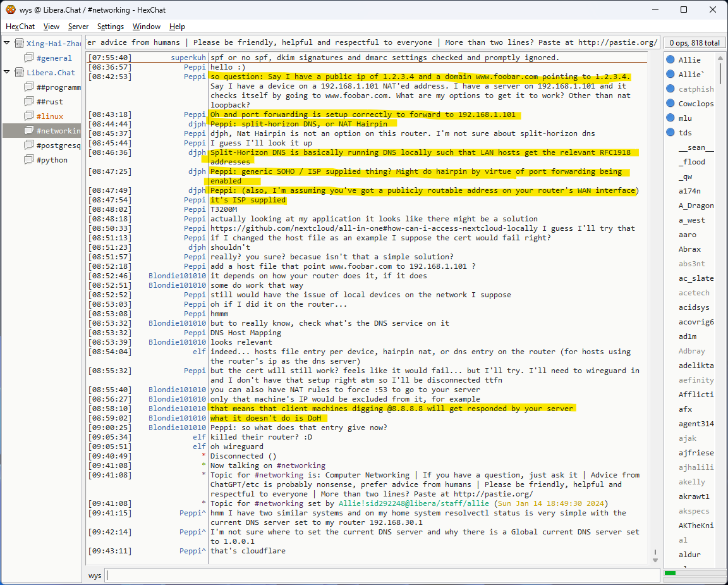Click the "wys" nickname button
The width and height of the screenshot is (728, 585).
coord(95,576)
